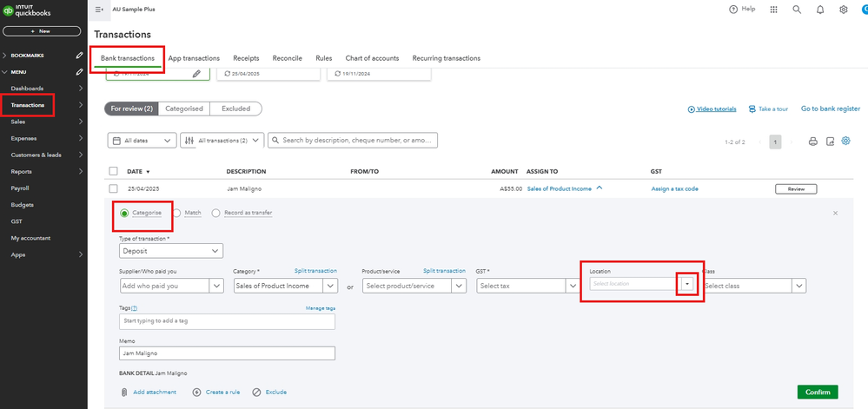The image size is (868, 409).
Task: Switch to the Reconcile tab
Action: [288, 58]
